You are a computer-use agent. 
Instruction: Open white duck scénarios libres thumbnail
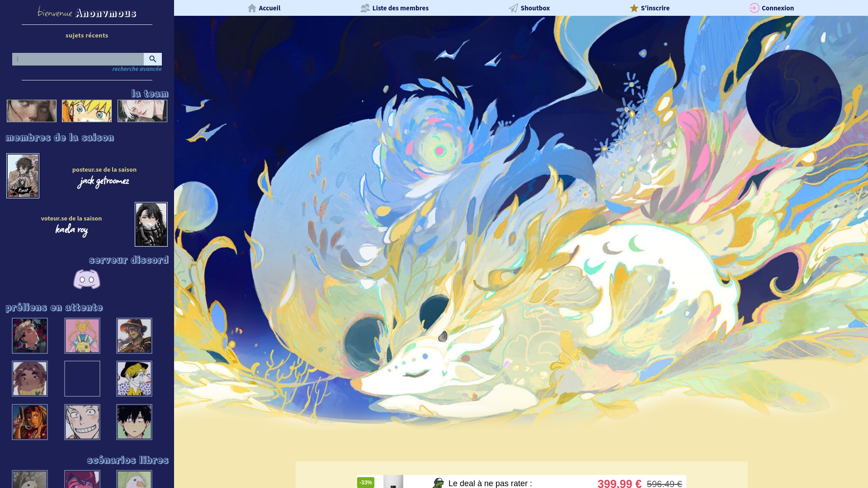pyautogui.click(x=134, y=479)
